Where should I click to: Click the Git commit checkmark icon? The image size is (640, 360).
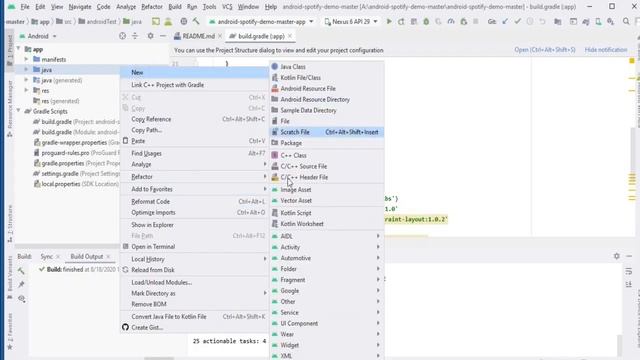(517, 21)
